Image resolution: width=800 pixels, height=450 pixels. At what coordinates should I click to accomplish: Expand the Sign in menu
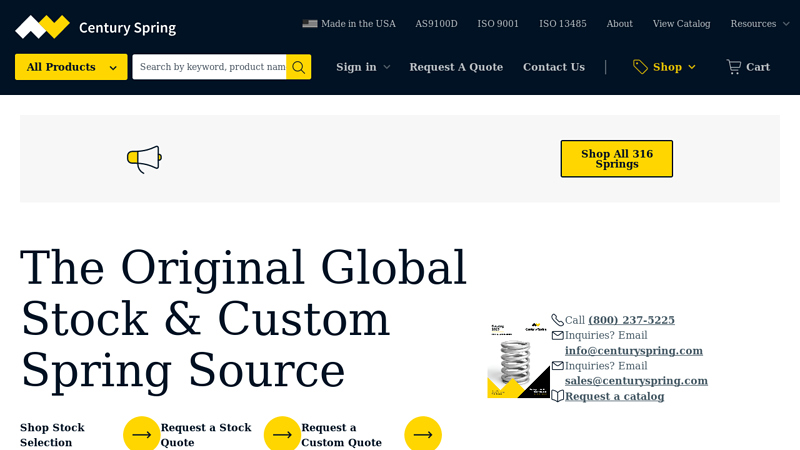(x=363, y=67)
